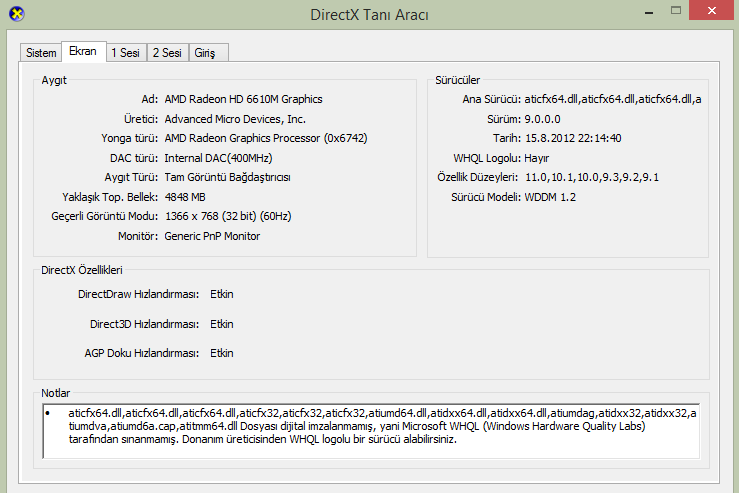This screenshot has height=493, width=739.
Task: Click Etkin next to AGP Doku Hızlandırması
Action: (222, 353)
